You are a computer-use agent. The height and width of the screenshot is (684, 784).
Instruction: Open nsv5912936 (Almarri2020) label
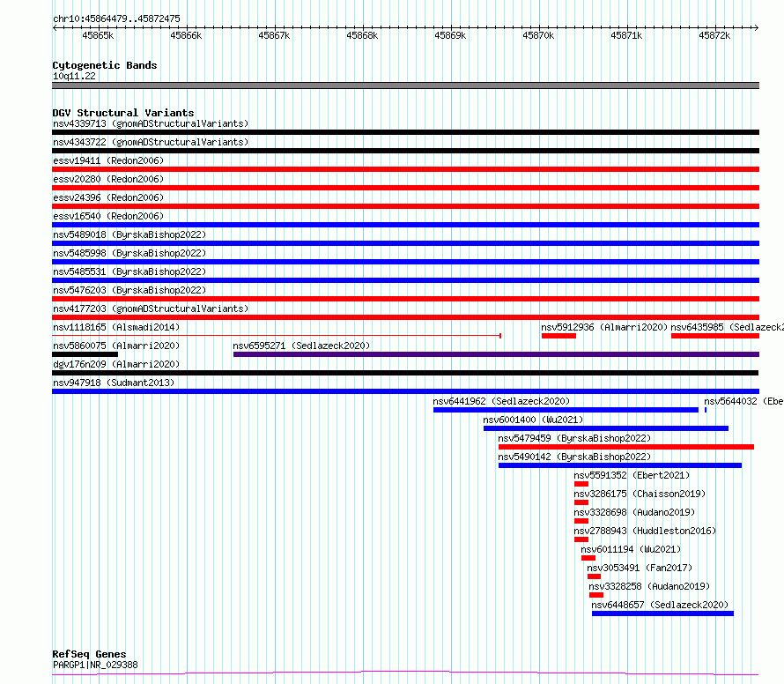pyautogui.click(x=604, y=327)
